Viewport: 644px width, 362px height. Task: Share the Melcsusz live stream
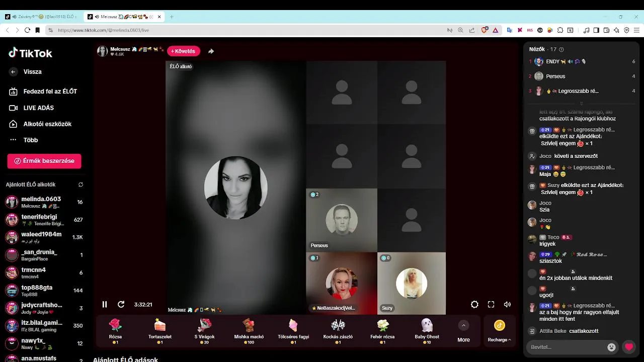click(x=211, y=51)
